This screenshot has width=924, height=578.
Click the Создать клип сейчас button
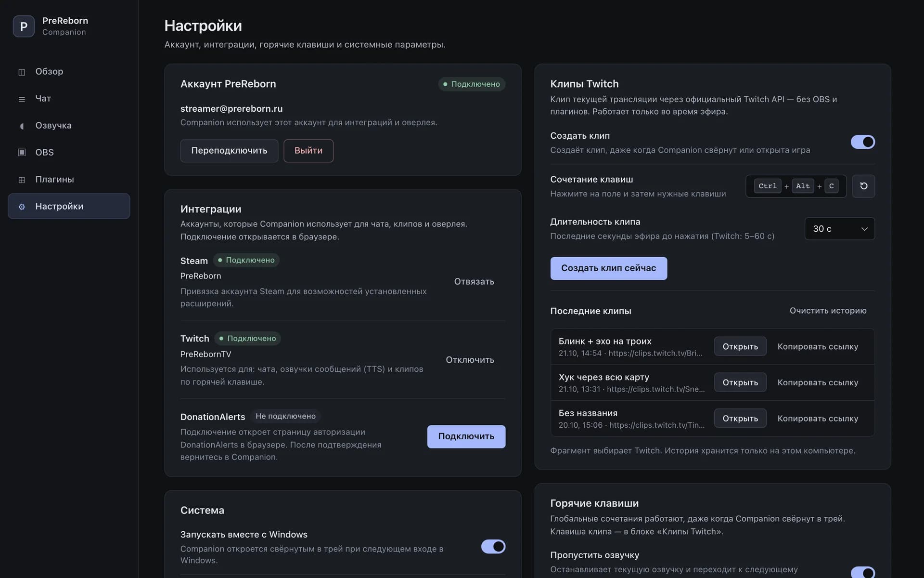[609, 268]
